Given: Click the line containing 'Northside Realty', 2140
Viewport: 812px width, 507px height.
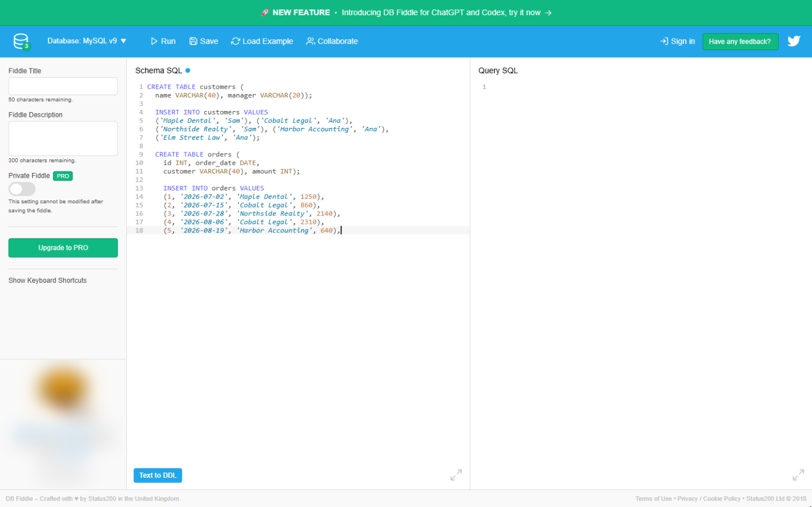Looking at the screenshot, I should click(x=252, y=214).
